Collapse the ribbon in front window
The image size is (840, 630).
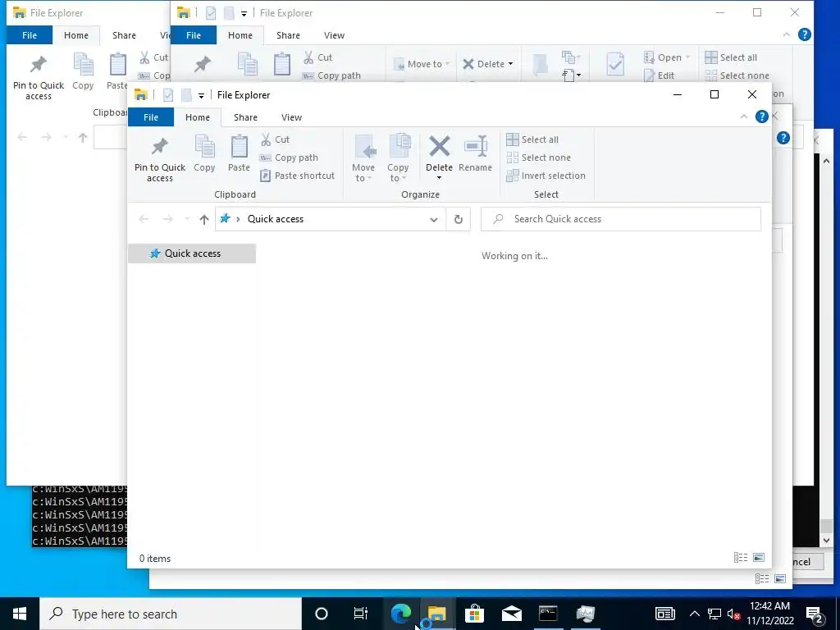pyautogui.click(x=743, y=116)
